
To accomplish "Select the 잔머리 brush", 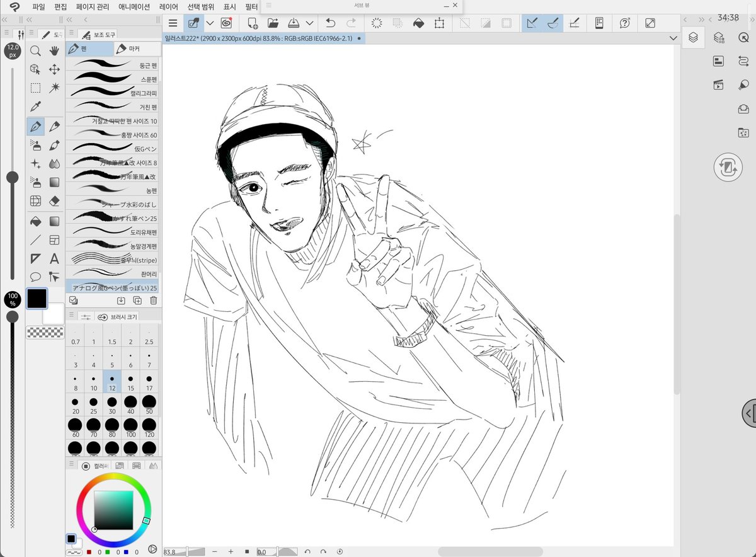I will click(113, 273).
